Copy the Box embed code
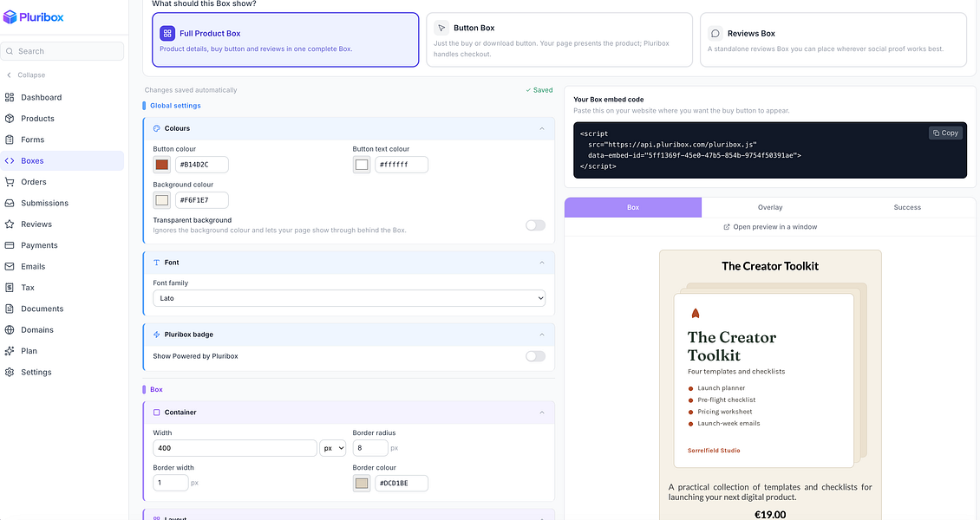Viewport: 980px width, 520px height. [x=945, y=133]
